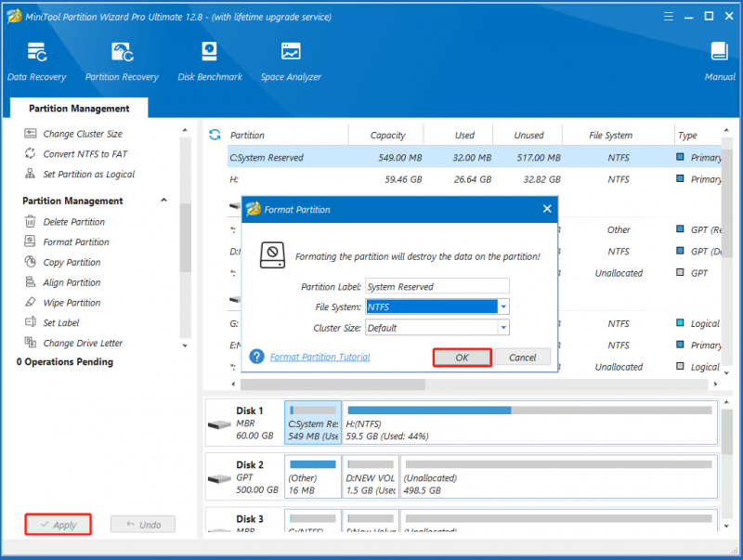743x560 pixels.
Task: Click the Delete Partition trash icon
Action: 30,221
